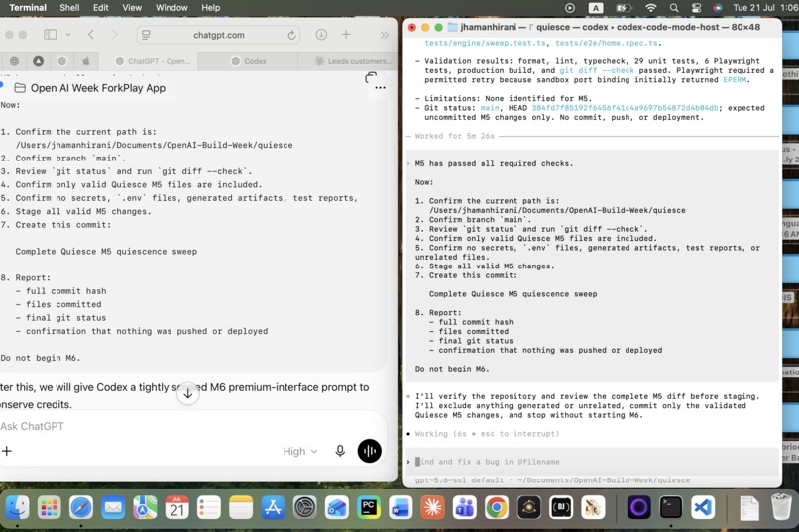799x532 pixels.
Task: Open the Shell menu
Action: click(x=69, y=8)
